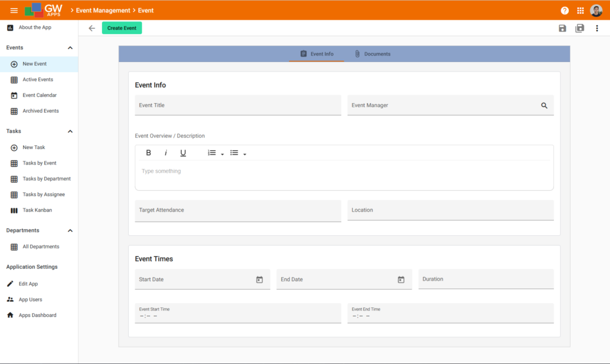Screen dimensions: 610x364
Task: Focus the Event End Time field
Action: coord(450,313)
